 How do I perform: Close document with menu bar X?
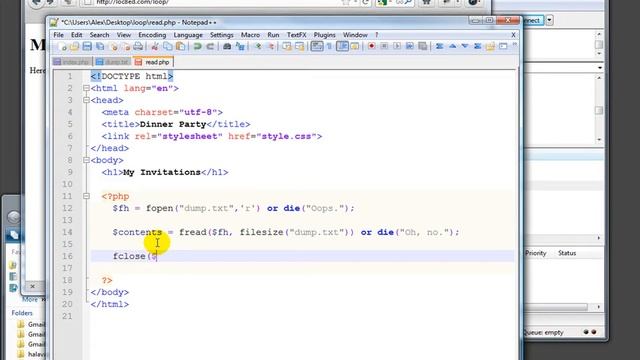click(x=513, y=35)
